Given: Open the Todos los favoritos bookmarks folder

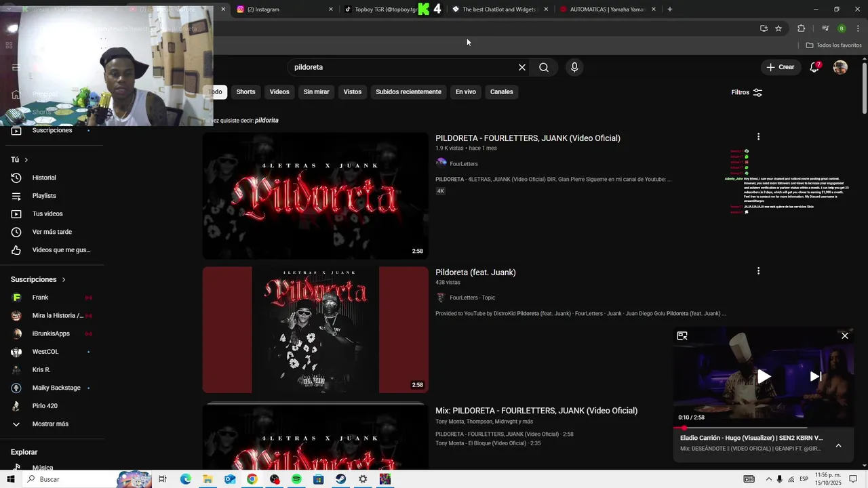Looking at the screenshot, I should point(834,45).
